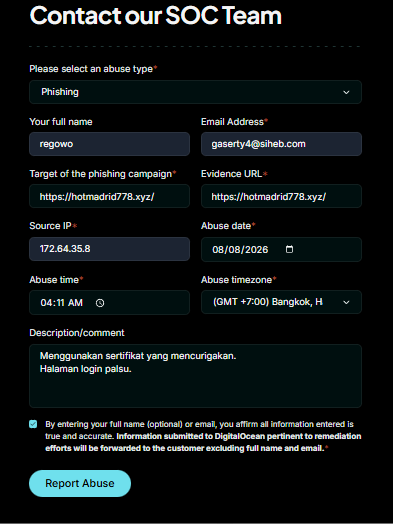Open the abuse type dropdown showing Phishing
The height and width of the screenshot is (524, 393).
(195, 92)
